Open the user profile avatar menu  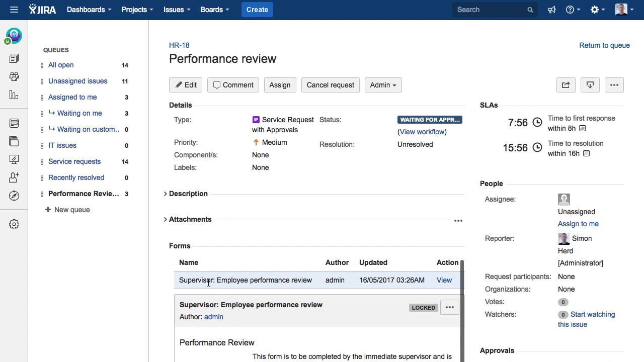(624, 10)
